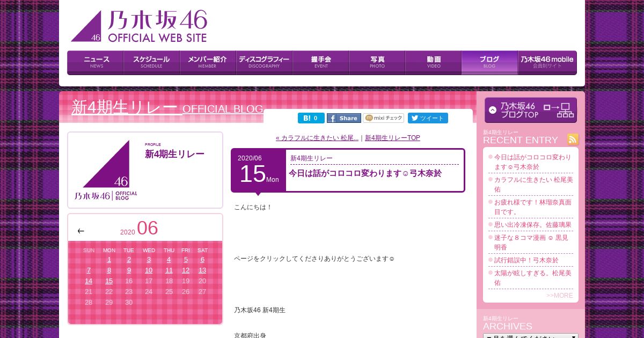This screenshot has height=338, width=644.
Task: Open the 乃木坂46 ブログTOP banner button
Action: click(x=531, y=110)
